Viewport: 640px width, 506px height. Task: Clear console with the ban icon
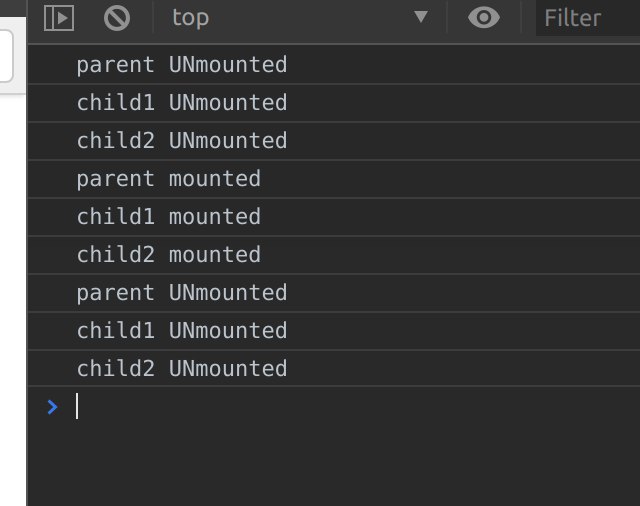click(x=117, y=18)
